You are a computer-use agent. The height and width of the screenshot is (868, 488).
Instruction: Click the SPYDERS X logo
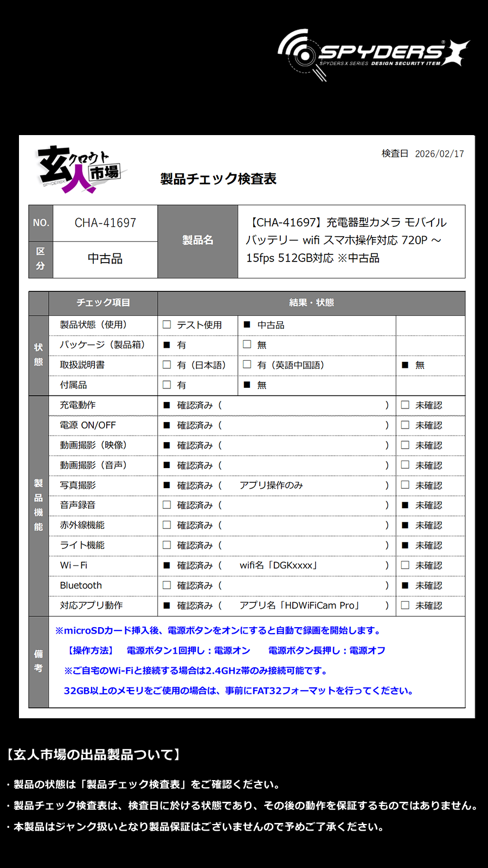373,55
